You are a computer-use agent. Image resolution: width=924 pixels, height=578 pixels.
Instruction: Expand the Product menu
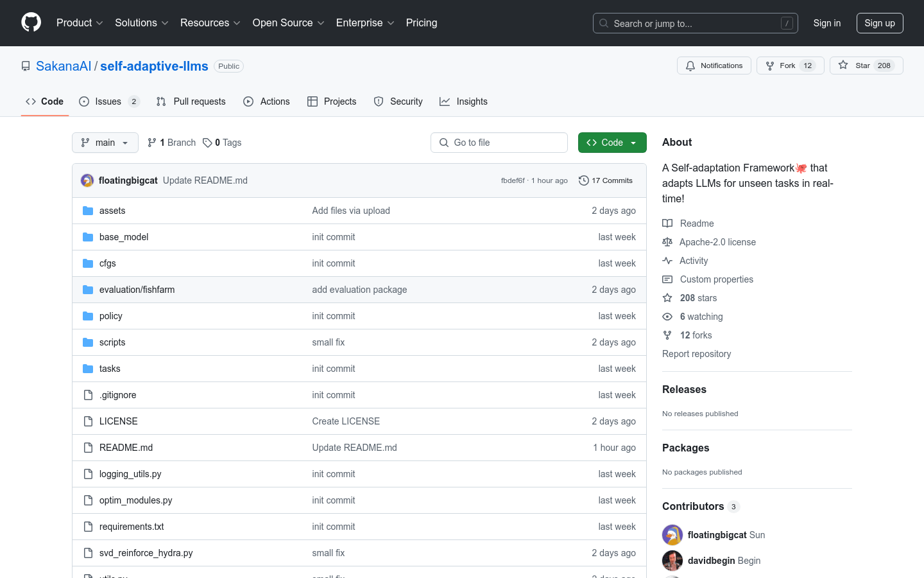coord(80,22)
